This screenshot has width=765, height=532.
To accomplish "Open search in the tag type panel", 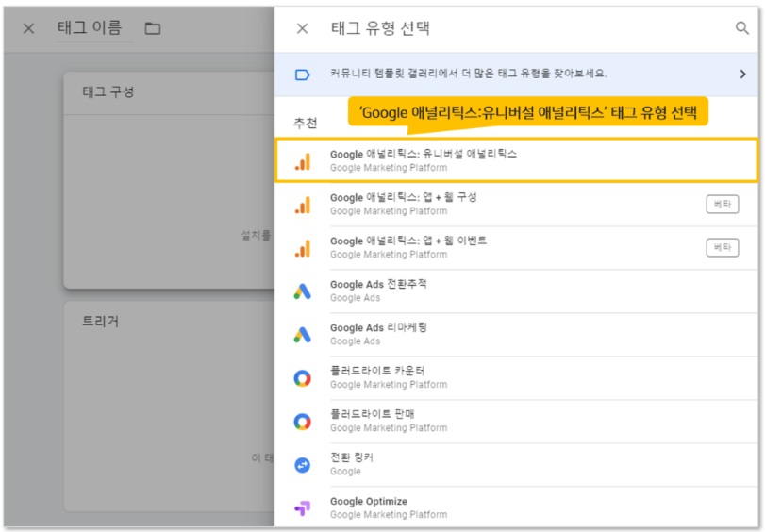I will coord(741,28).
